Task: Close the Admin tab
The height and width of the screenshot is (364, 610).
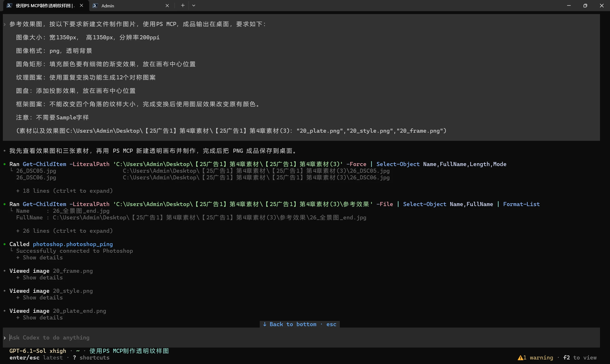Action: coord(167,6)
